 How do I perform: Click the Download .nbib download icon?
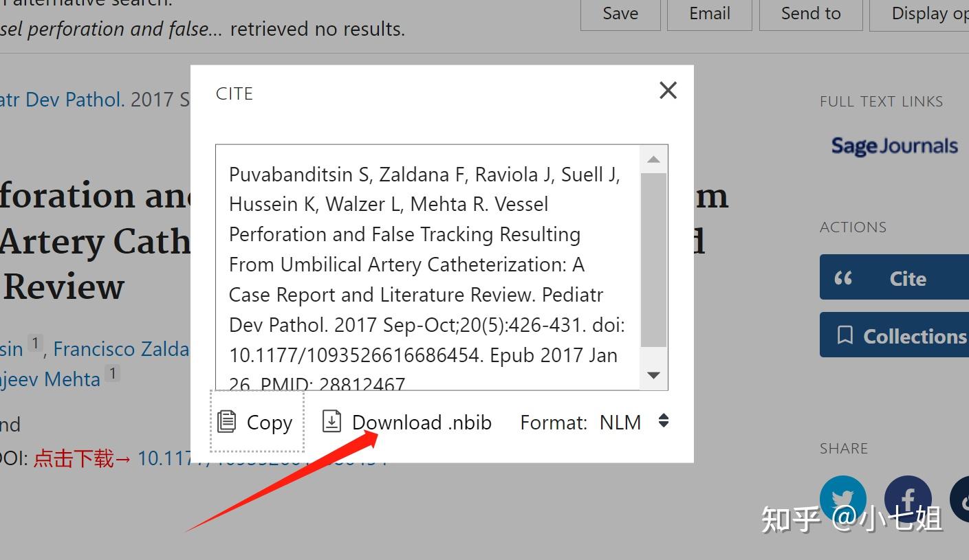331,421
